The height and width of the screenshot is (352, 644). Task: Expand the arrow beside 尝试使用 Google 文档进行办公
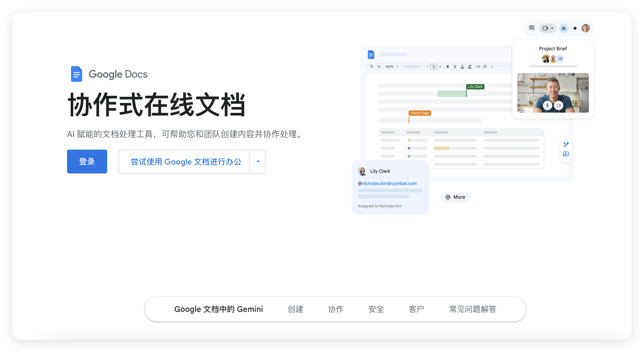pos(258,162)
